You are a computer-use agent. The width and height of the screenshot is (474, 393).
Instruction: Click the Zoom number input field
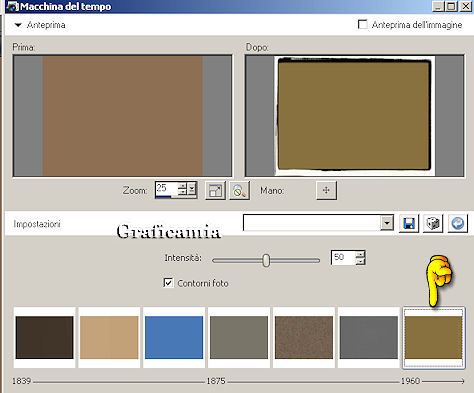(x=167, y=189)
